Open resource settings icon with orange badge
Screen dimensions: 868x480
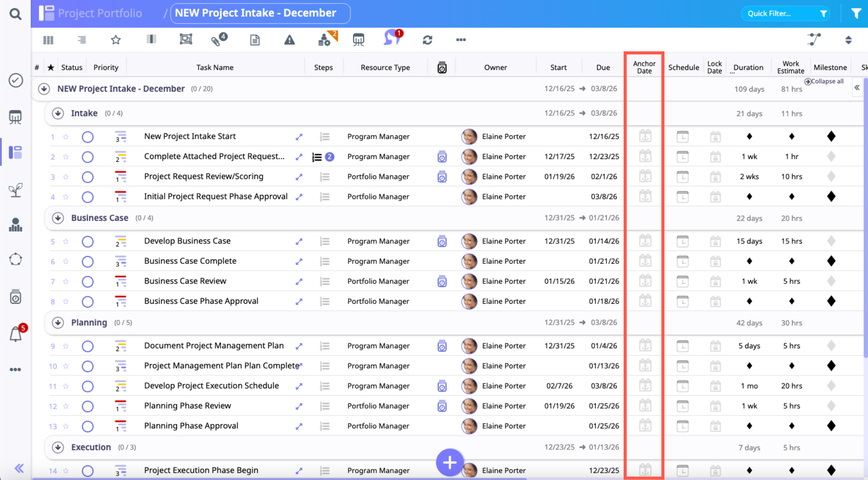tap(325, 39)
